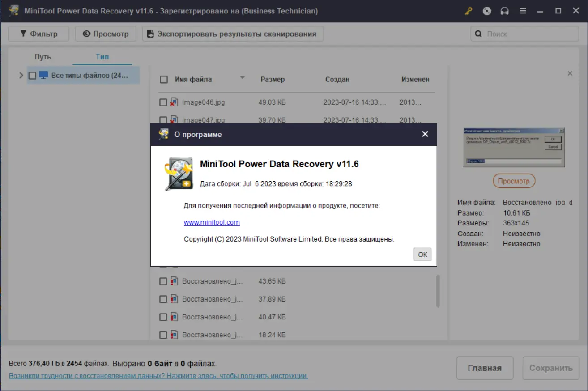
Task: Click the file icon in the 37.89 КБ row
Action: [x=174, y=299]
